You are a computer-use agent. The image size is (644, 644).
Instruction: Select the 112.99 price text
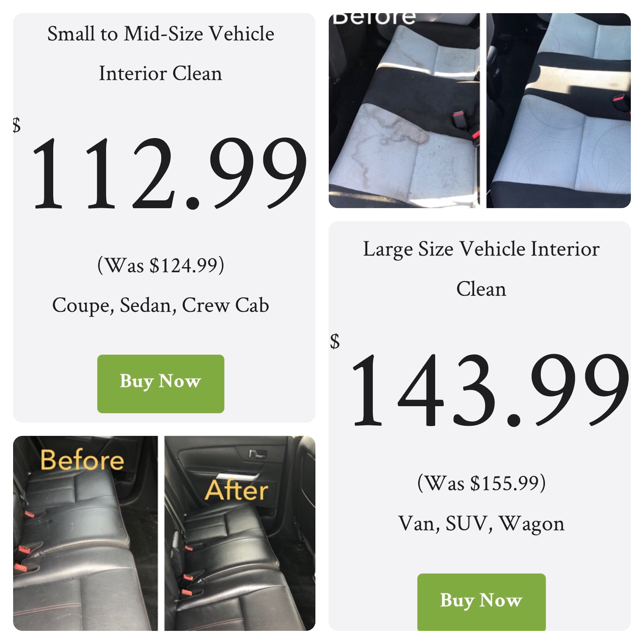tap(170, 173)
